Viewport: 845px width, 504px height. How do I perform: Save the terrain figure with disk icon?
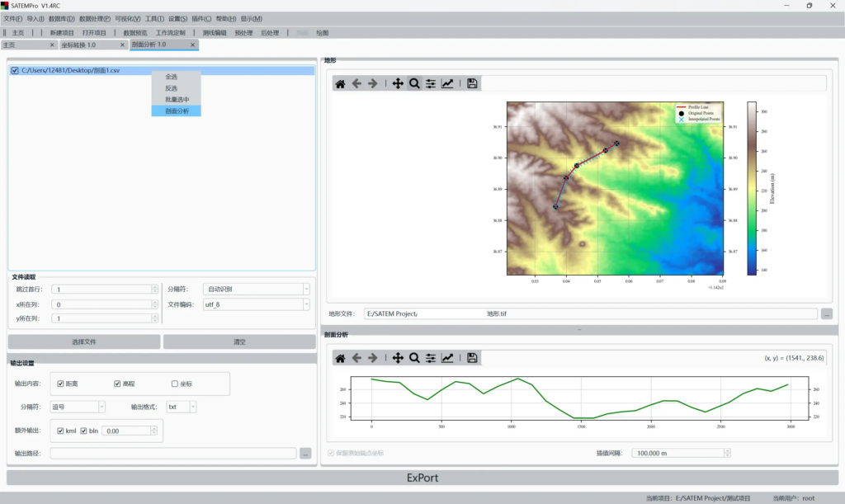coord(472,83)
